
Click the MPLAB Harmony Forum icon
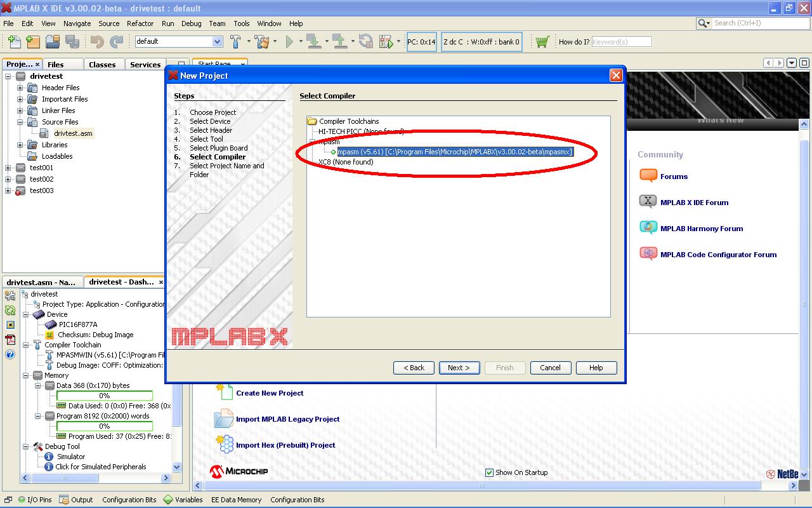coord(648,228)
